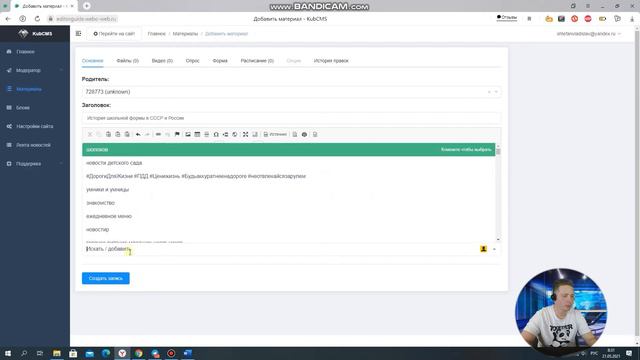The width and height of the screenshot is (640, 360).
Task: Select the tag 'новостир'
Action: coord(289,229)
